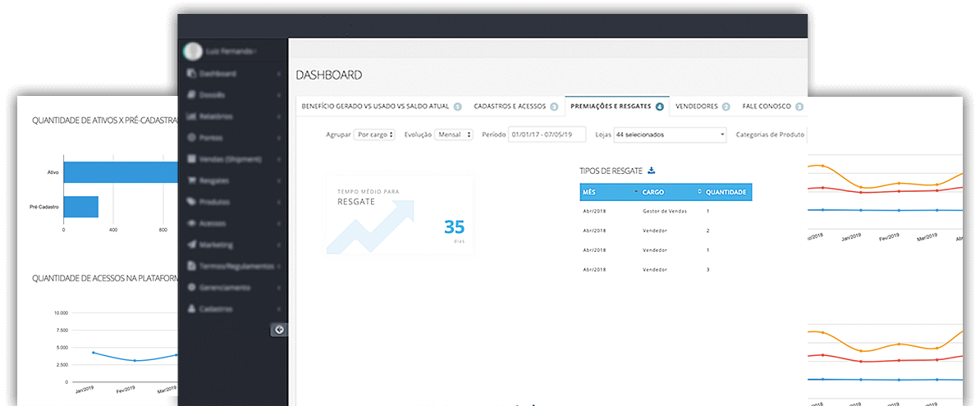Click the Luiz Fernando user avatar
The height and width of the screenshot is (406, 980).
[x=192, y=51]
